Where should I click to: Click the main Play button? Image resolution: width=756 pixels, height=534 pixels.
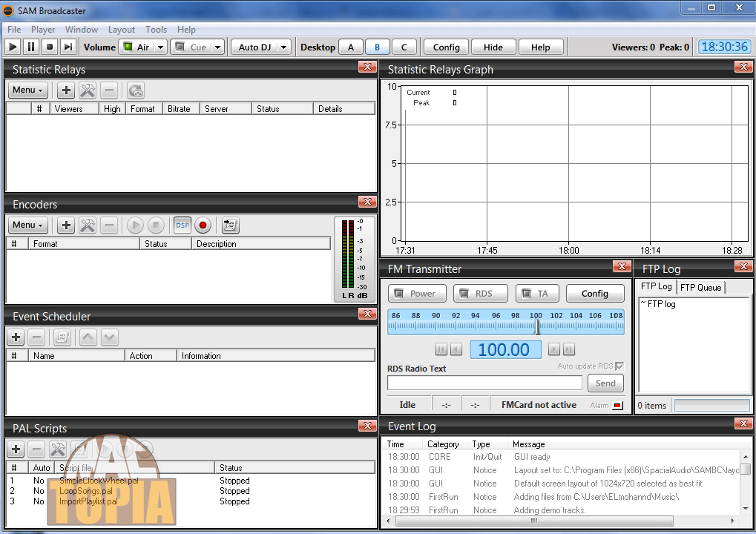point(13,47)
